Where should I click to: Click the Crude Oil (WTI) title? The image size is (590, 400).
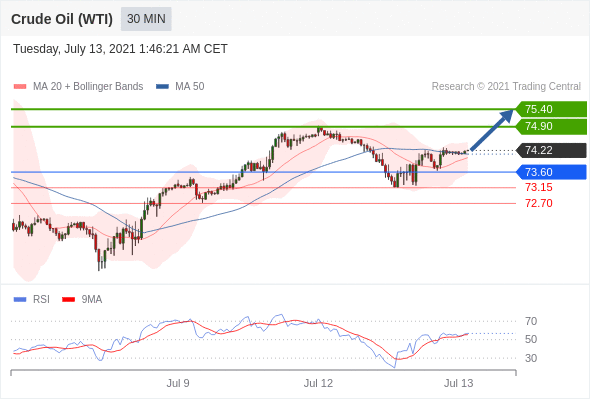coord(62,19)
